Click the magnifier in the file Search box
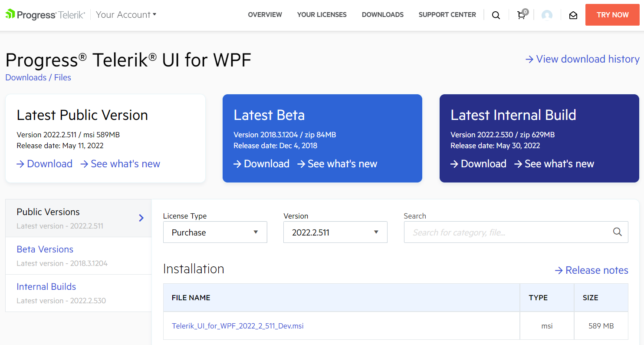Screen dimensions: 644x345 coord(618,232)
